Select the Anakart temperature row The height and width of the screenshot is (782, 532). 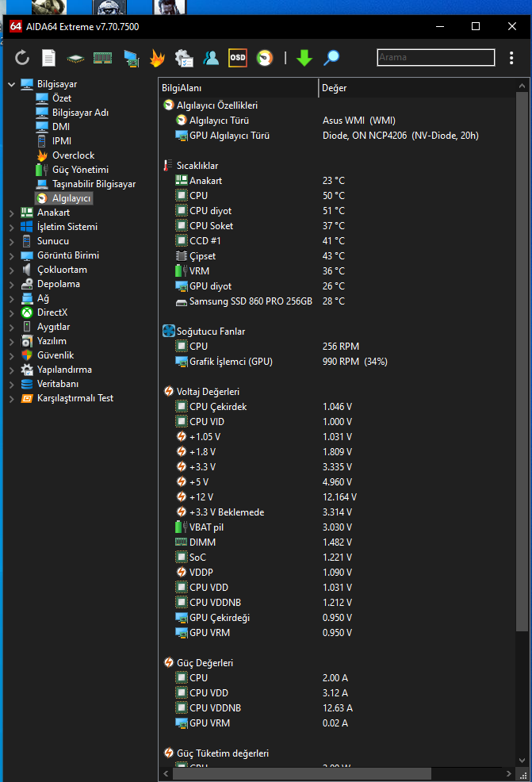click(337, 181)
